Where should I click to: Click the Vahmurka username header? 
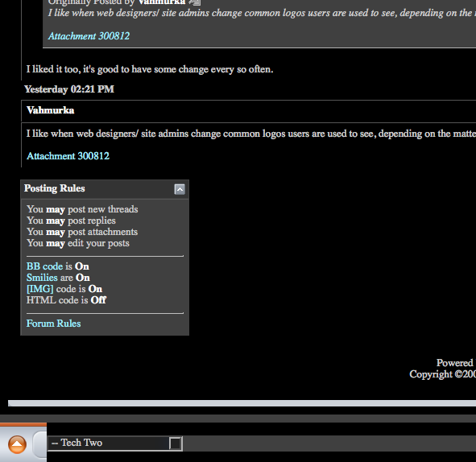click(x=51, y=110)
